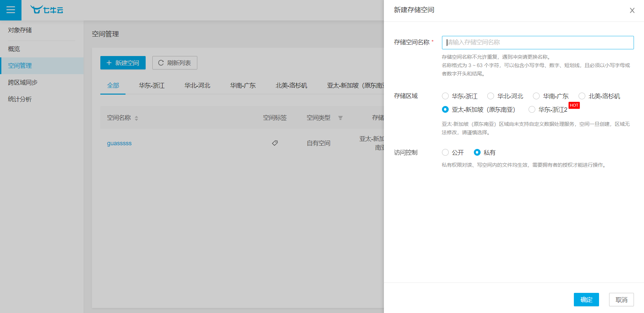
Task: Select 华北-河北 storage region radio
Action: (491, 96)
